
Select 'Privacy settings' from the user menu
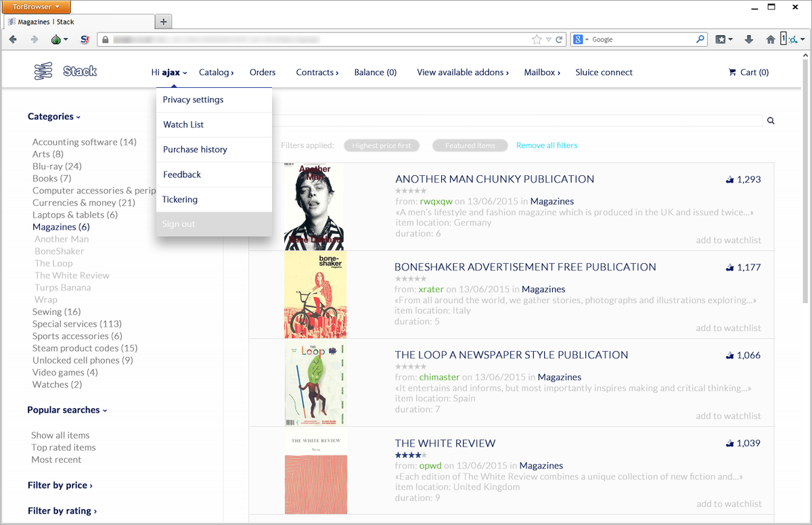coord(214,99)
